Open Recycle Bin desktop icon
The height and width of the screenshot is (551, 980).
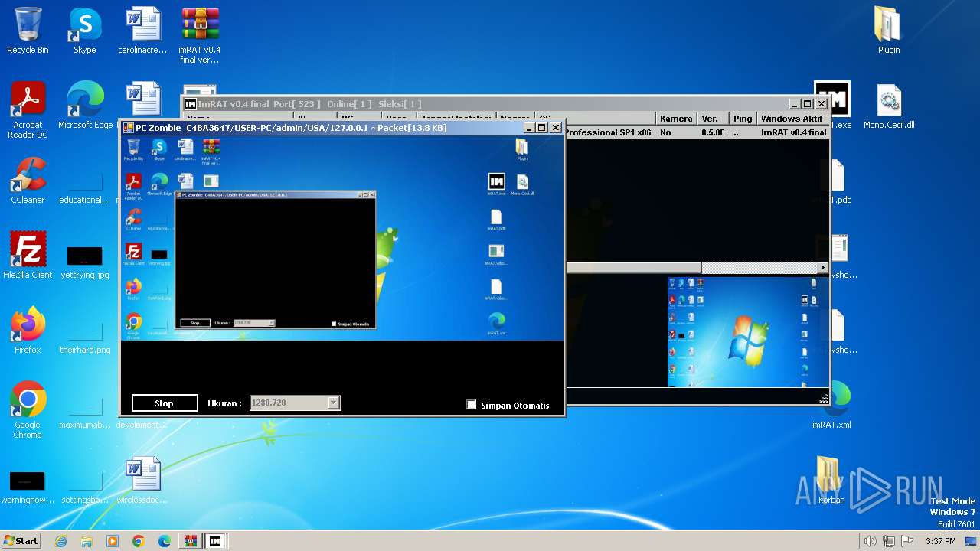pos(28,31)
